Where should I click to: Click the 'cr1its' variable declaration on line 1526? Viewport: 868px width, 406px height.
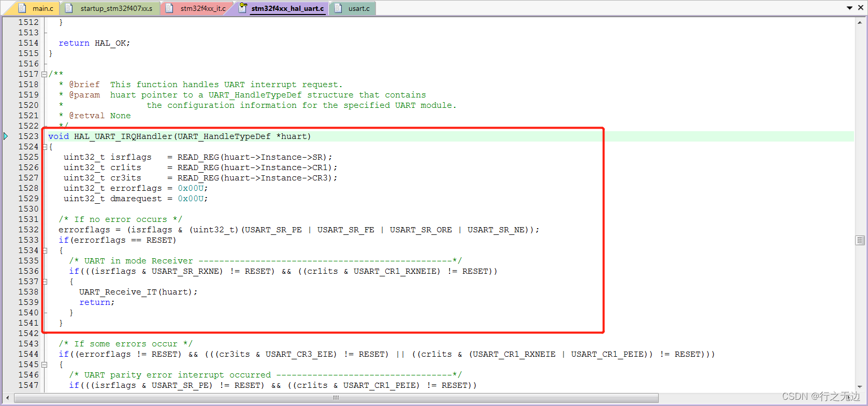(x=126, y=167)
